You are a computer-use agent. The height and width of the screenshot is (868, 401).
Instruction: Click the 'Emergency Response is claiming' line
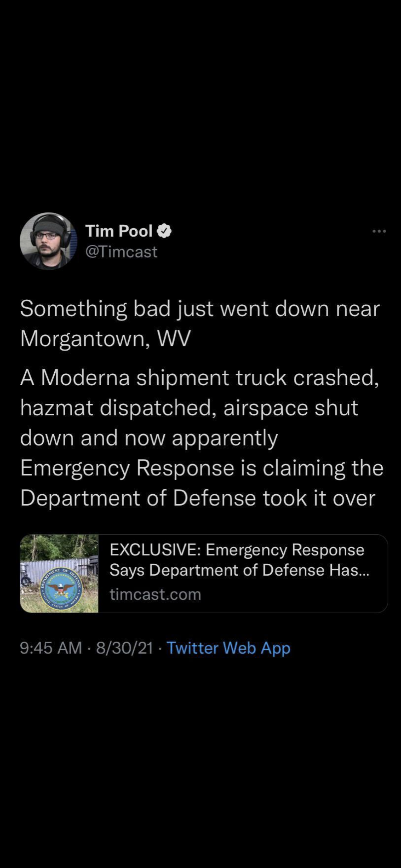coord(202,468)
